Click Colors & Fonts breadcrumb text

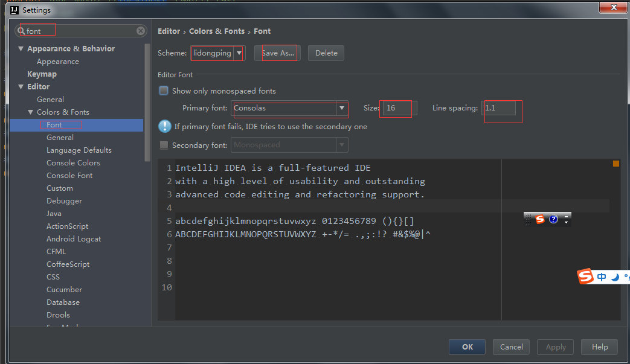[217, 31]
